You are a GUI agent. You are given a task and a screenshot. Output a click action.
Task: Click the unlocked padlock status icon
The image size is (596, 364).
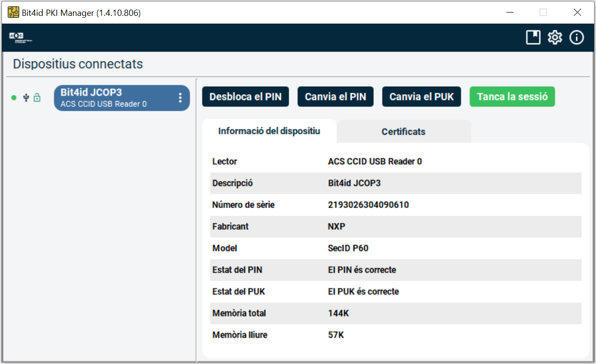click(x=37, y=98)
